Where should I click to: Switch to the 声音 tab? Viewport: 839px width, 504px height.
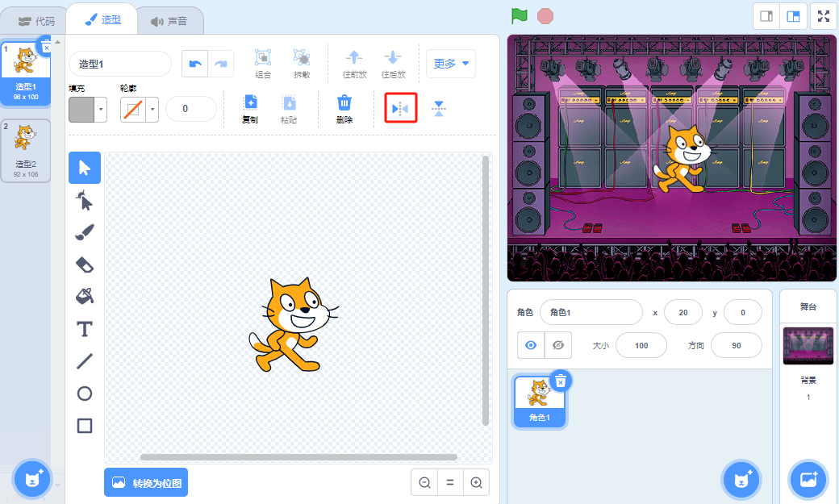pyautogui.click(x=169, y=21)
